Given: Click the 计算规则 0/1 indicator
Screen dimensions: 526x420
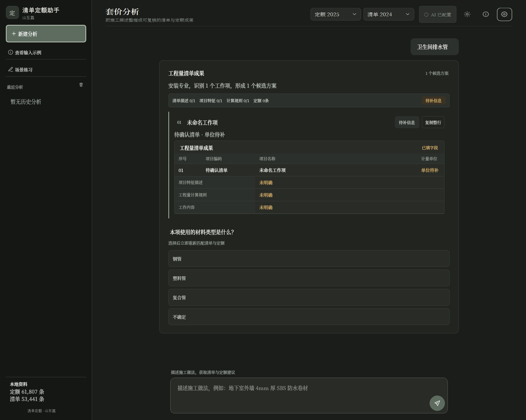Looking at the screenshot, I should 238,101.
